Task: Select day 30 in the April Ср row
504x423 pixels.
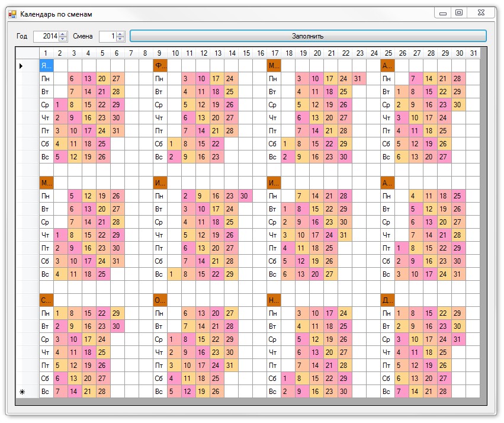Action: pyautogui.click(x=458, y=105)
